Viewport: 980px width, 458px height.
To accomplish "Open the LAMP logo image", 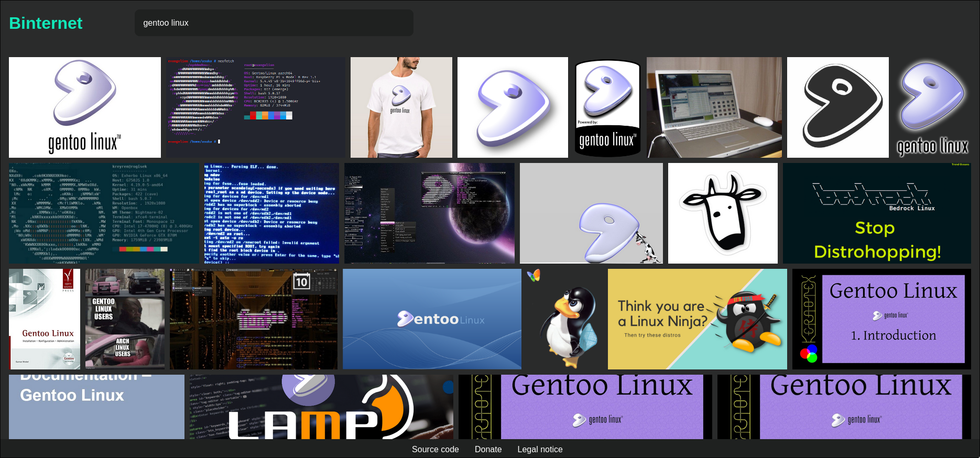I will coord(321,407).
